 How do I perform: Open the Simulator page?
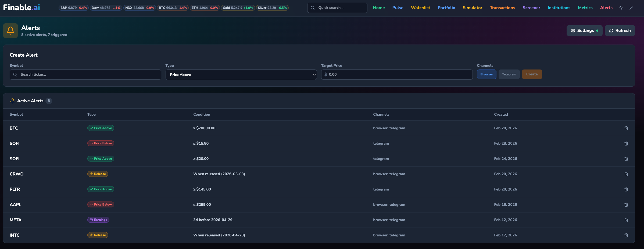click(x=472, y=8)
